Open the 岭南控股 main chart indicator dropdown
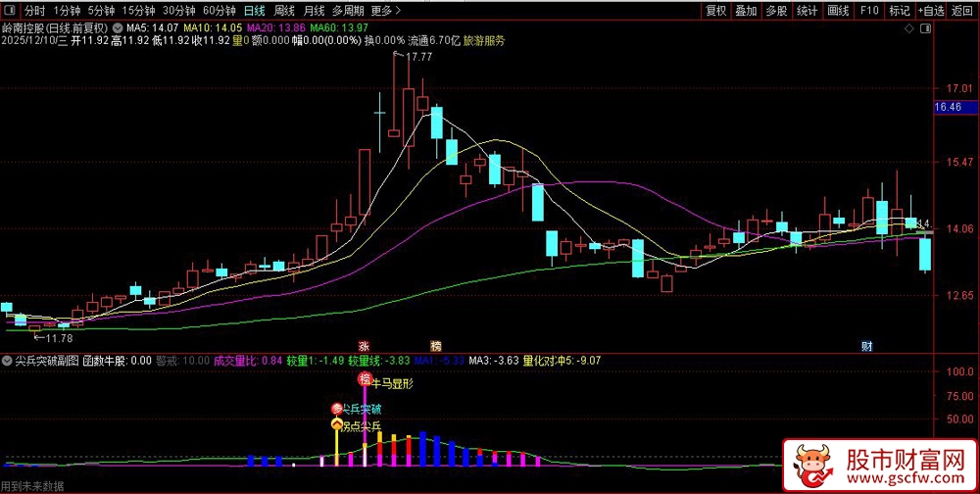This screenshot has height=494, width=980. coord(118,27)
